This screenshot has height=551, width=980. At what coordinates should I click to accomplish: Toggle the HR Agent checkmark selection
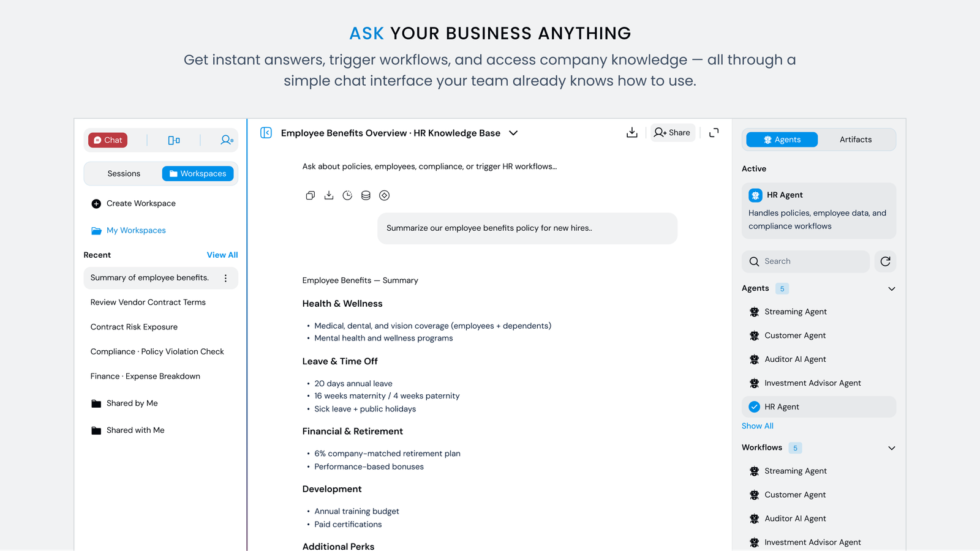[x=755, y=407]
